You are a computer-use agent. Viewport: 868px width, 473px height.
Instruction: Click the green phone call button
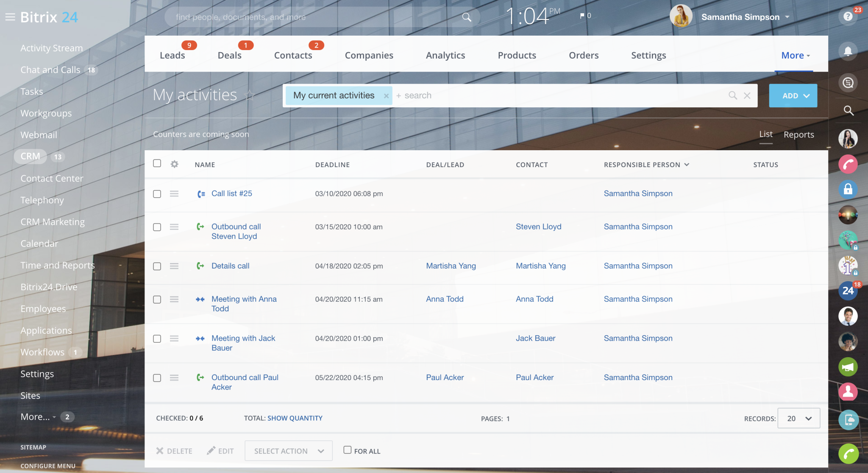[x=848, y=454]
